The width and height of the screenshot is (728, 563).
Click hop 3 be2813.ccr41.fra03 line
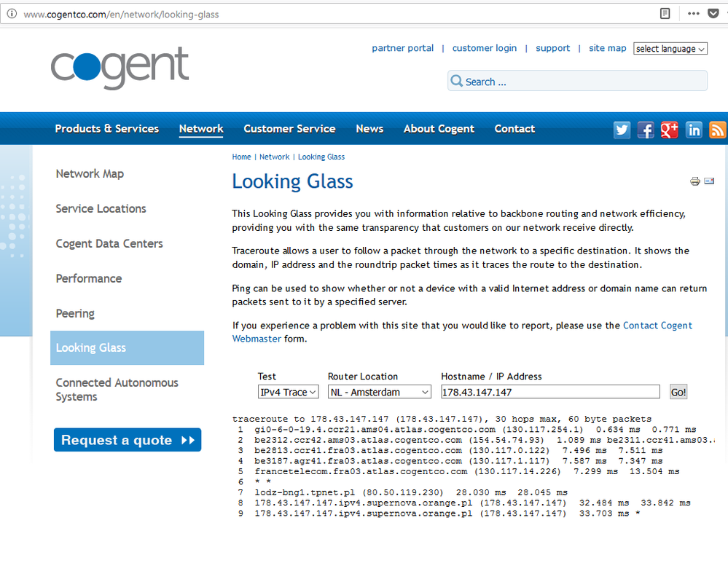coord(450,450)
